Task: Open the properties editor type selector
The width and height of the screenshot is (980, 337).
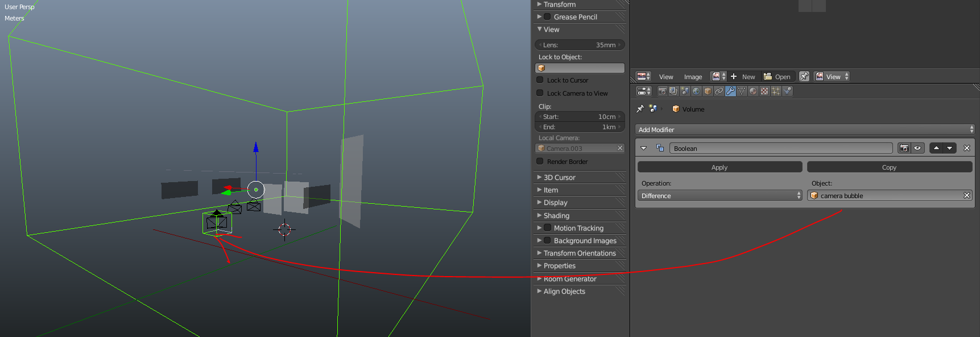Action: [644, 91]
